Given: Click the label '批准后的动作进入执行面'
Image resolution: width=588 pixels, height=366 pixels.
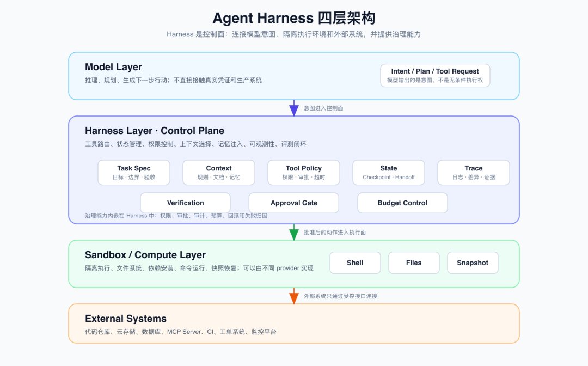Looking at the screenshot, I should 334,232.
